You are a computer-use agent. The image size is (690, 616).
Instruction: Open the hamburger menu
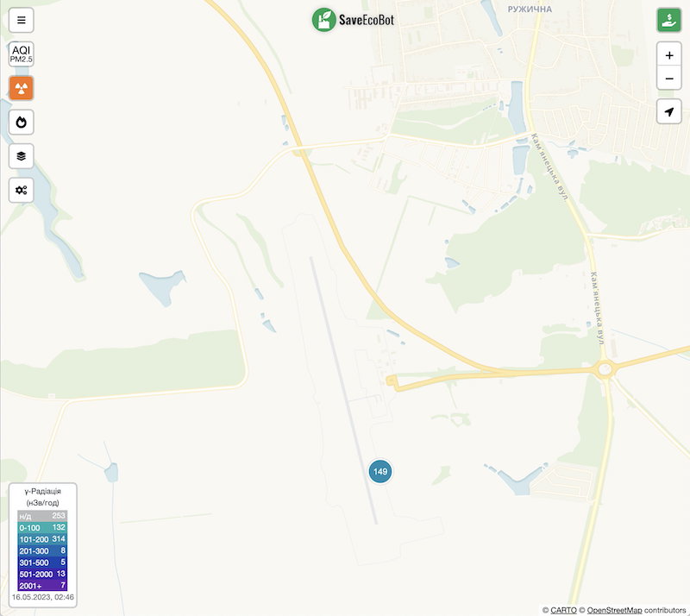21,20
